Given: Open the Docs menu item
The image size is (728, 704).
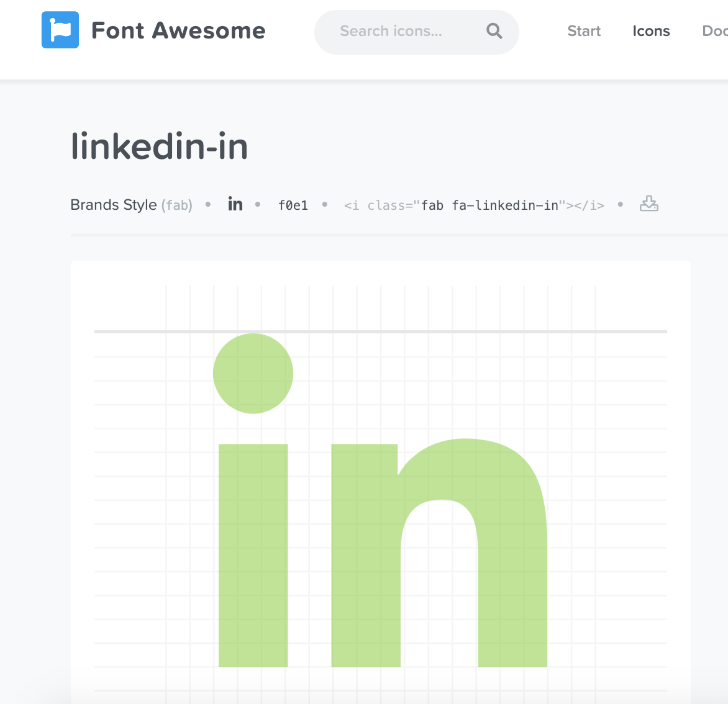Looking at the screenshot, I should coord(714,31).
